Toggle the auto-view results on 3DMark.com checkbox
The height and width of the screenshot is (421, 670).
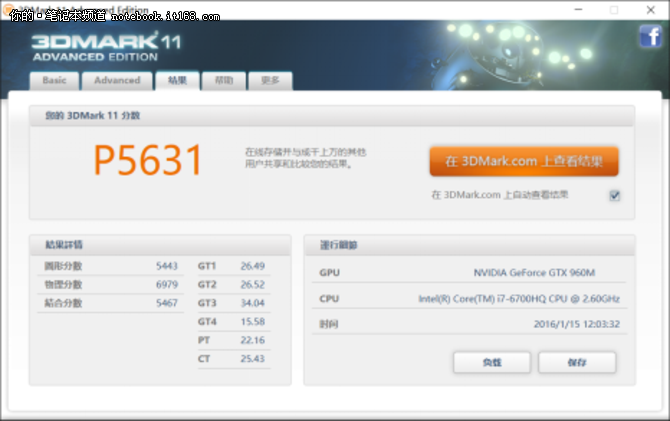point(615,196)
